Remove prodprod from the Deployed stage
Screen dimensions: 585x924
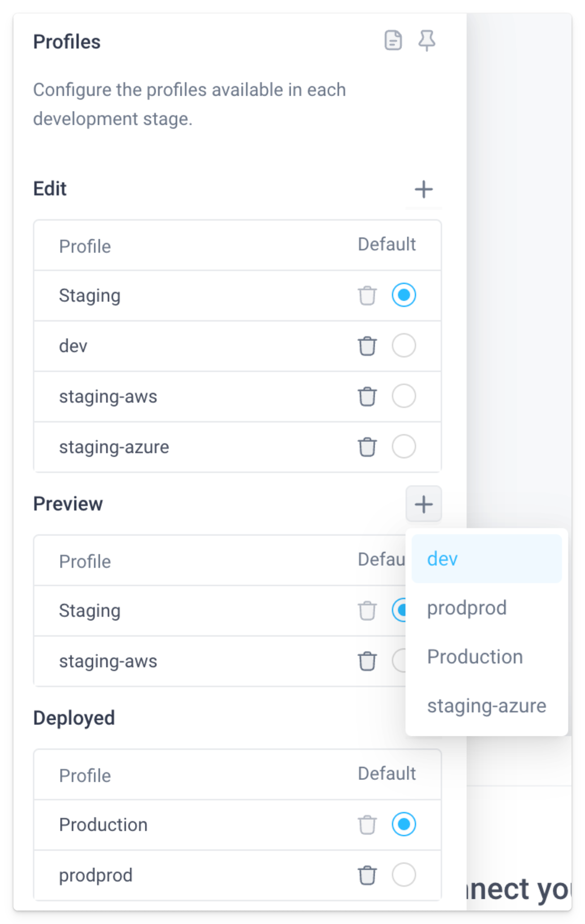coord(367,875)
